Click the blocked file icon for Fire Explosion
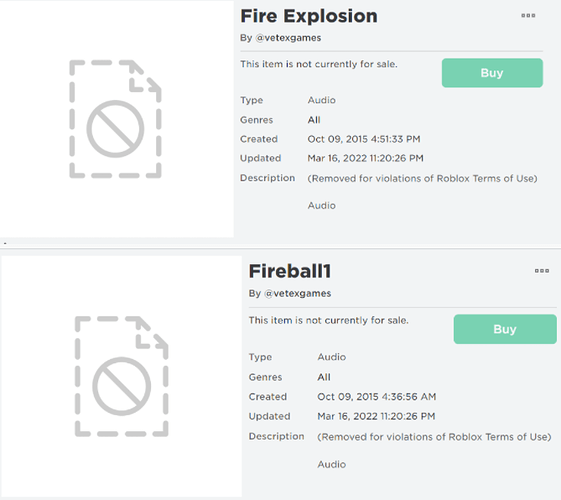 115,119
